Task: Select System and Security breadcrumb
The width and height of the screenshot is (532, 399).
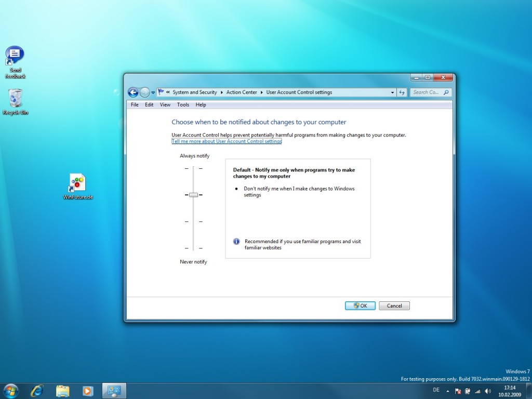Action: click(x=195, y=92)
